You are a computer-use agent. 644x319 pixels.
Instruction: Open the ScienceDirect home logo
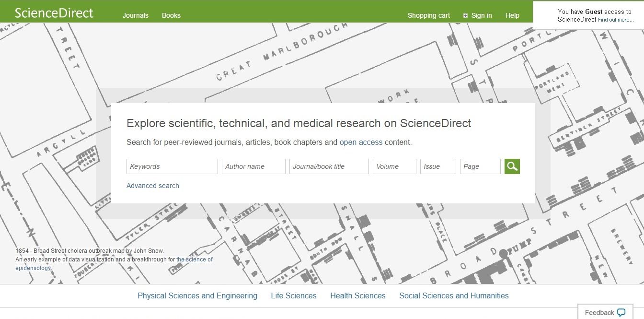click(x=54, y=13)
